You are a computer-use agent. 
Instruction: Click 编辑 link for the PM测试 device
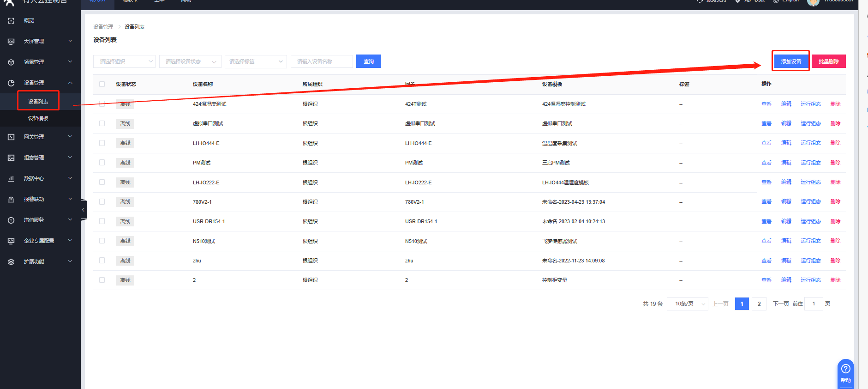pos(786,163)
